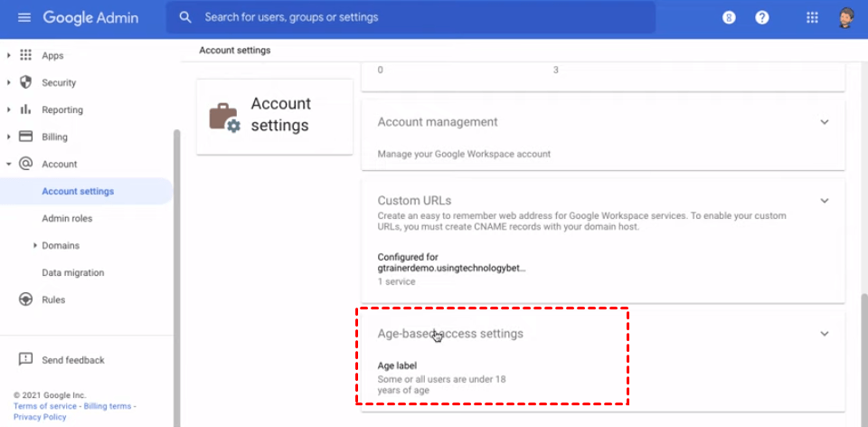This screenshot has height=427, width=868.
Task: Click the Account settings briefcase icon
Action: [224, 117]
